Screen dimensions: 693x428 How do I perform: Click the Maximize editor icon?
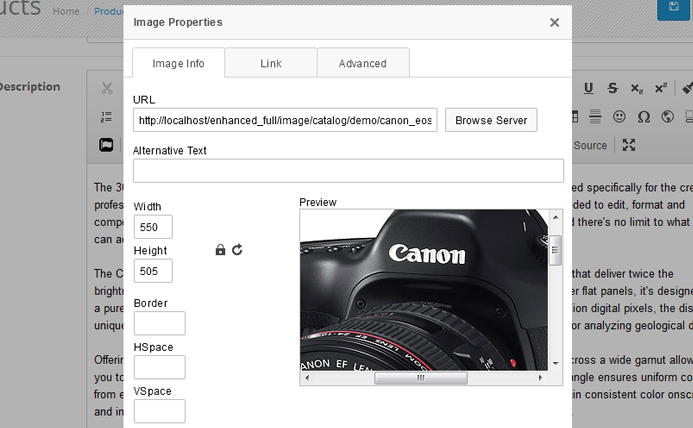(x=629, y=145)
